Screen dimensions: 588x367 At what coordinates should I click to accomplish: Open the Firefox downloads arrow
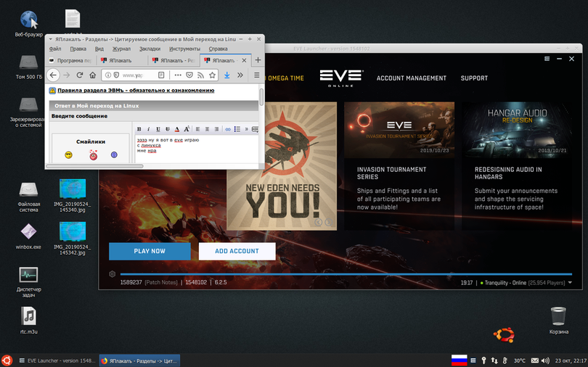click(227, 75)
